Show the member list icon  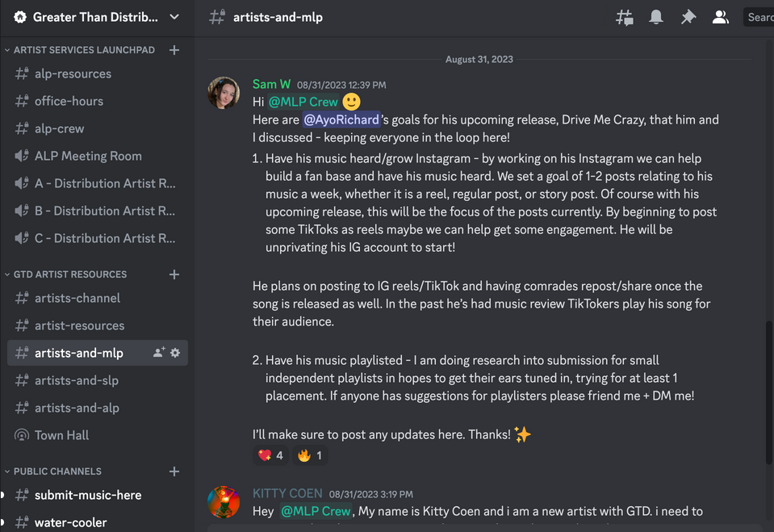(x=720, y=17)
